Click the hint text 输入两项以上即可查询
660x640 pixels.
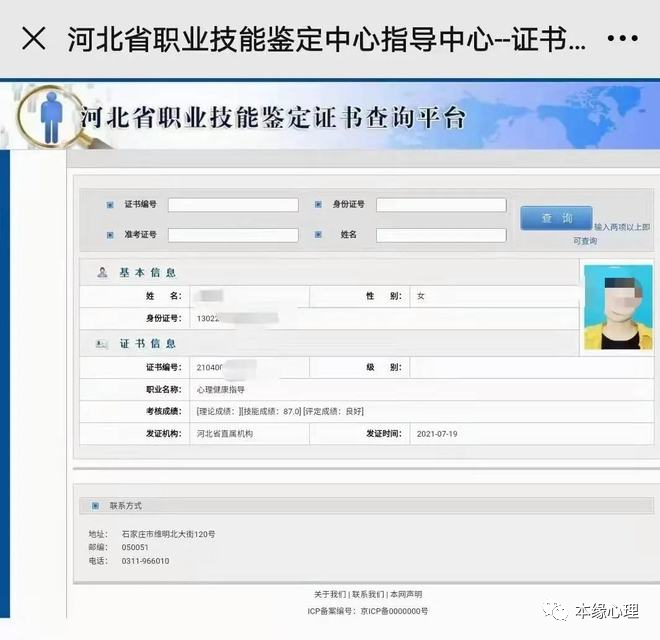coord(611,234)
